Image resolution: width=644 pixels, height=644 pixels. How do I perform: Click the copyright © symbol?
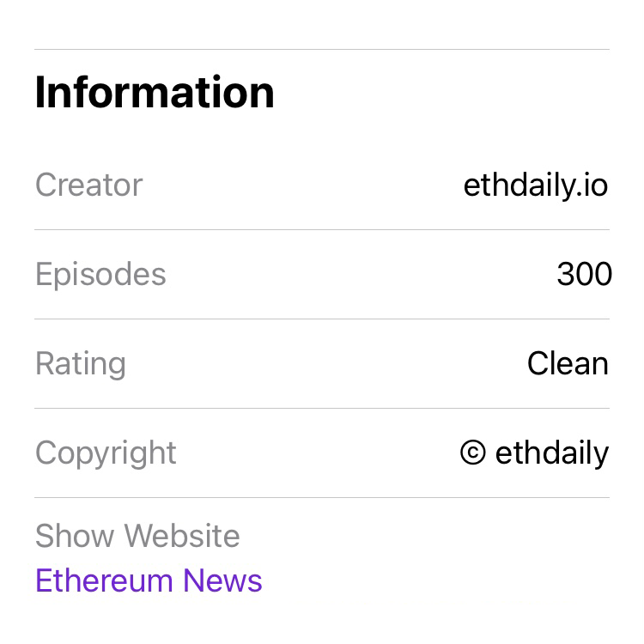coord(473,453)
